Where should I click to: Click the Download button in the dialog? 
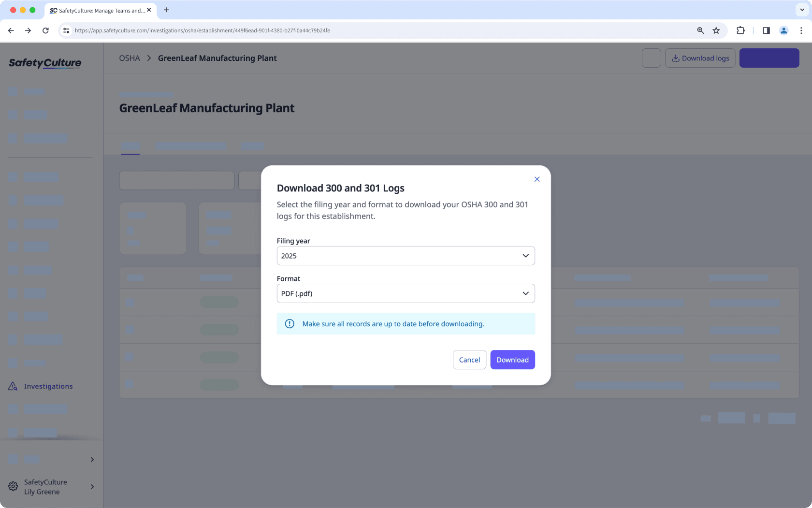click(x=512, y=360)
